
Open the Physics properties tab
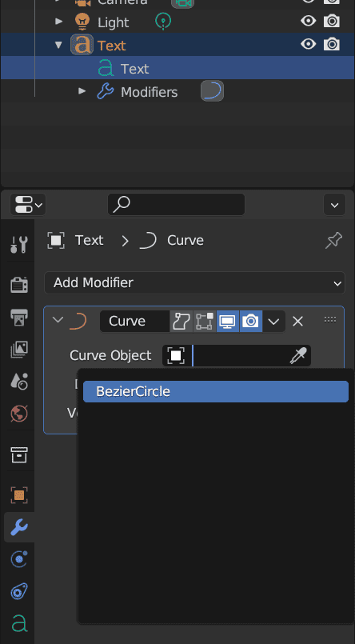19,559
